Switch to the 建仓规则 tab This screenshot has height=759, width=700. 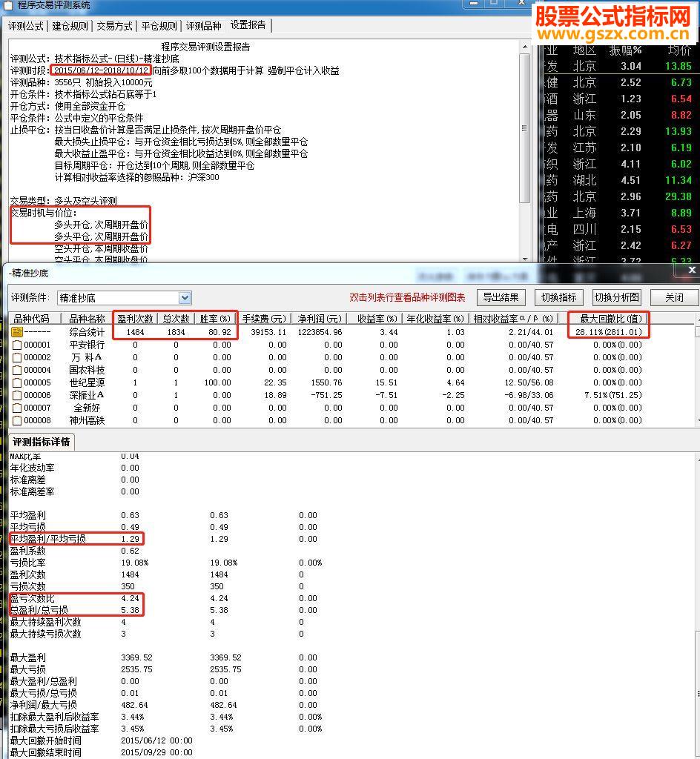pyautogui.click(x=70, y=26)
